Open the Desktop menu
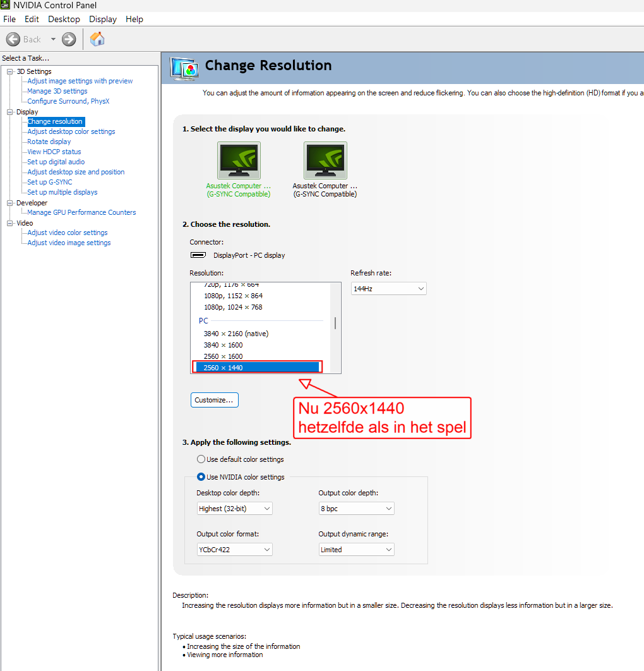644x671 pixels. 64,19
